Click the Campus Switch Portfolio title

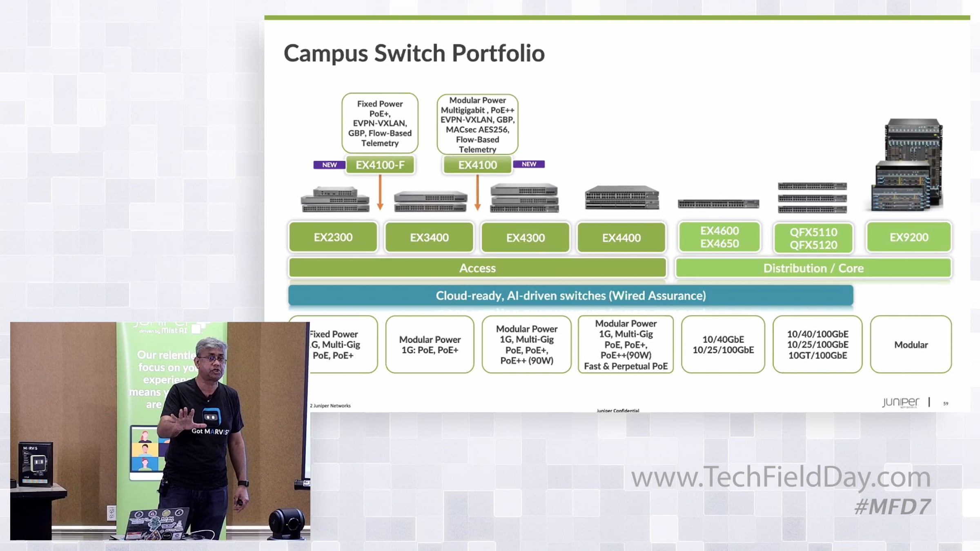[414, 53]
